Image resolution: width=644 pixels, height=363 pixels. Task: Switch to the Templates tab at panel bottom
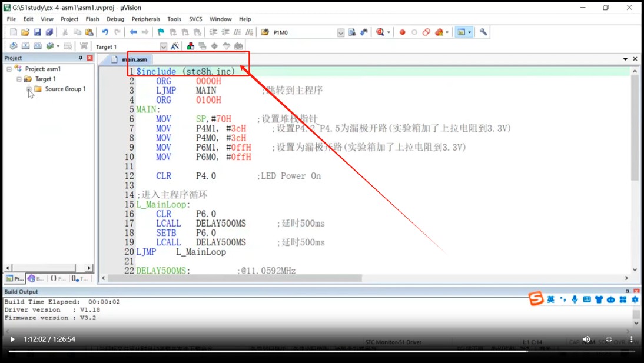79,278
